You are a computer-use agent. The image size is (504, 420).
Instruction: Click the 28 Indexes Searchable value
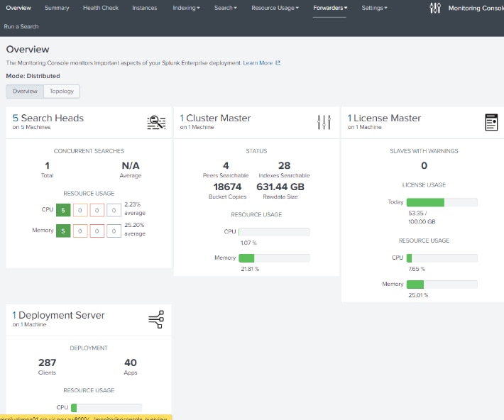tap(284, 165)
